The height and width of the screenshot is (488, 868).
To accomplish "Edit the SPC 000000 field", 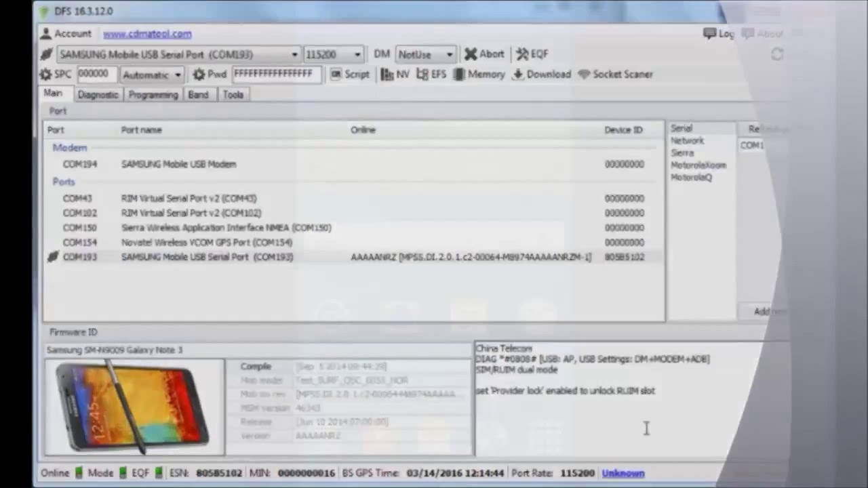I will pyautogui.click(x=96, y=75).
